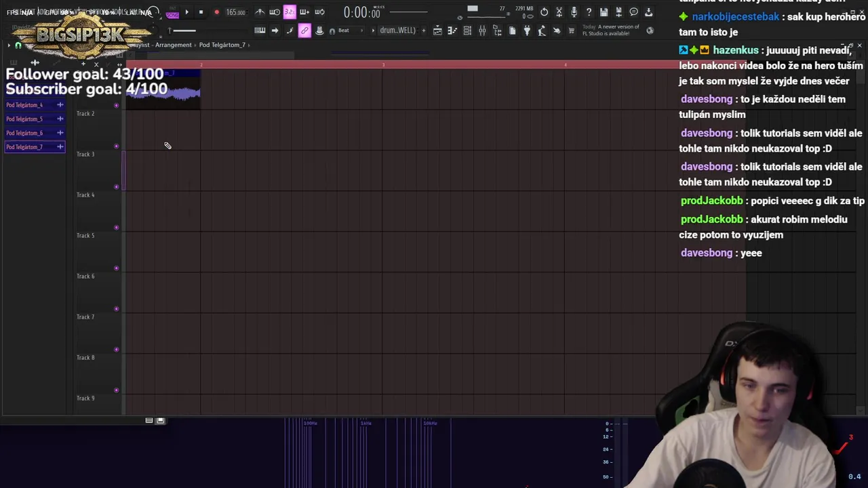Open the Playlist view icon
868x488 pixels.
click(x=437, y=30)
